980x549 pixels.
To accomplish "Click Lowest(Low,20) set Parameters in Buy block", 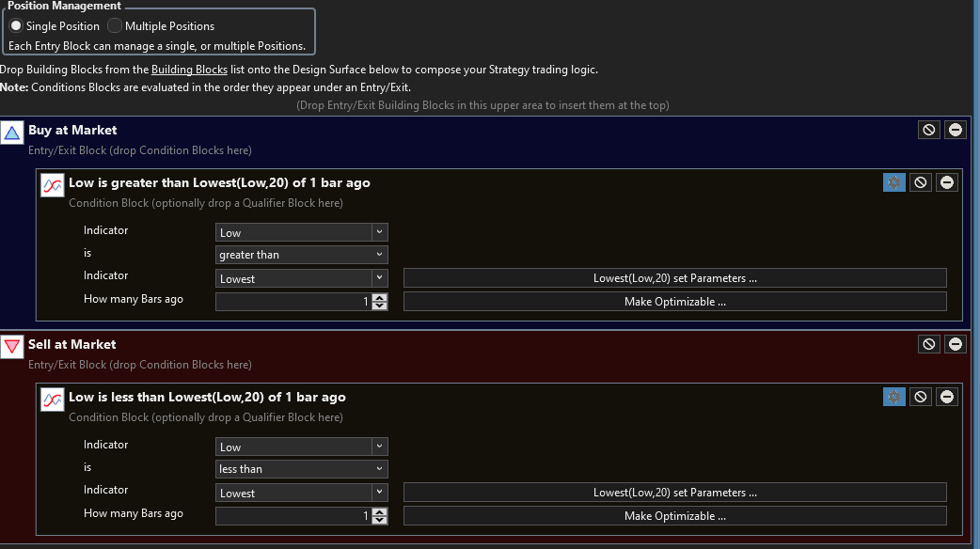I will point(674,278).
